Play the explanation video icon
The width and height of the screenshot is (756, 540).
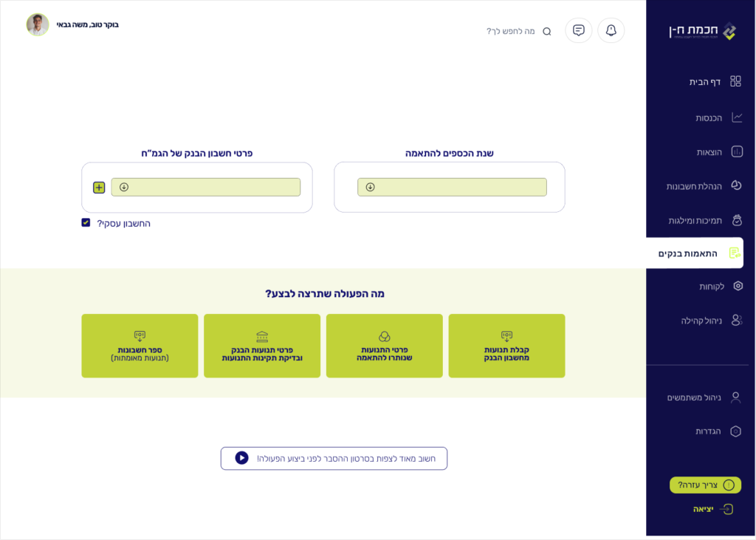241,458
